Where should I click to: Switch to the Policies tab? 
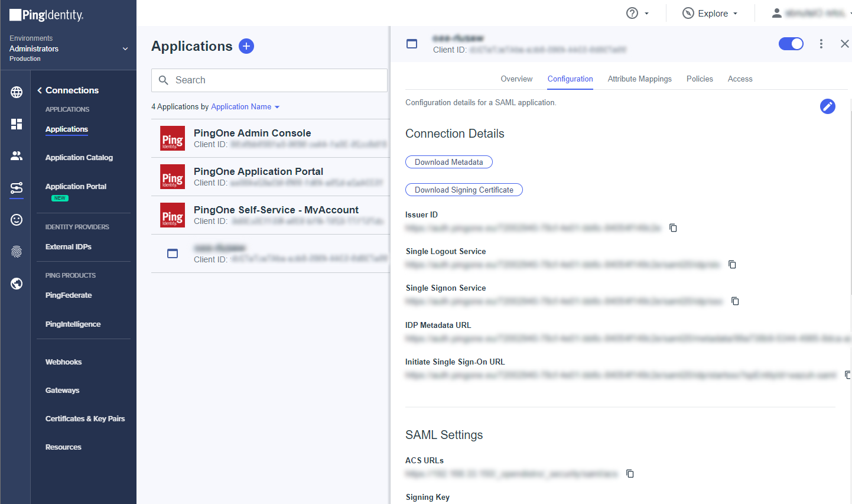coord(700,79)
